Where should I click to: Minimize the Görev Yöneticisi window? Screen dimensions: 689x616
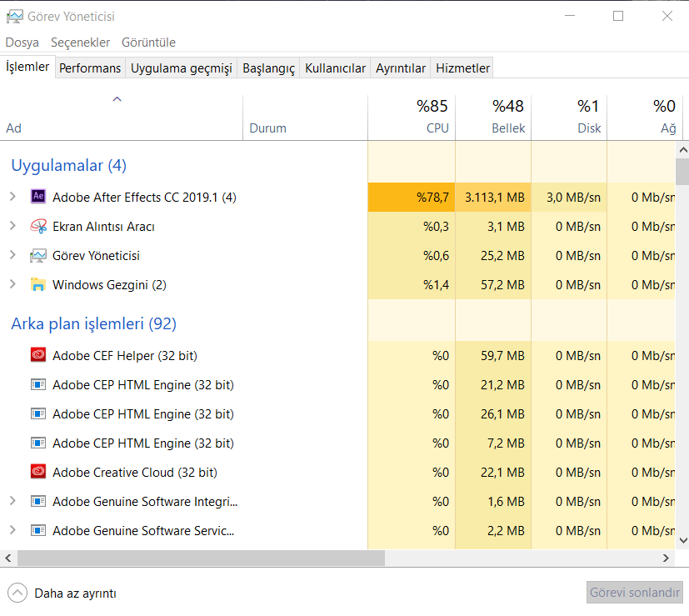570,17
